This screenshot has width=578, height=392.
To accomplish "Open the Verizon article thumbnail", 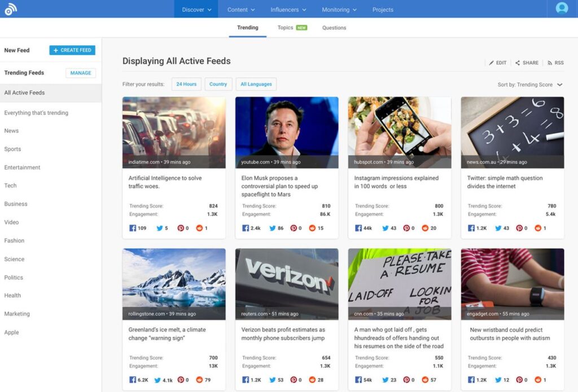I will [x=287, y=283].
